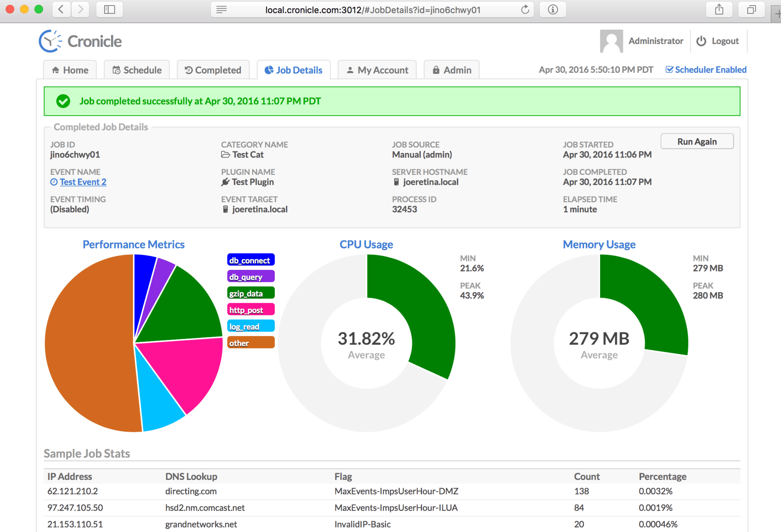Click the browser back arrow
This screenshot has width=781, height=532.
[x=62, y=9]
